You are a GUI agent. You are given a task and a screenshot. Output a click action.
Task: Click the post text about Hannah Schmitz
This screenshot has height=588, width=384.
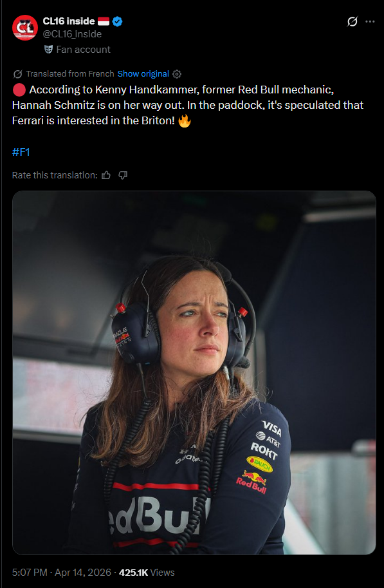[188, 106]
